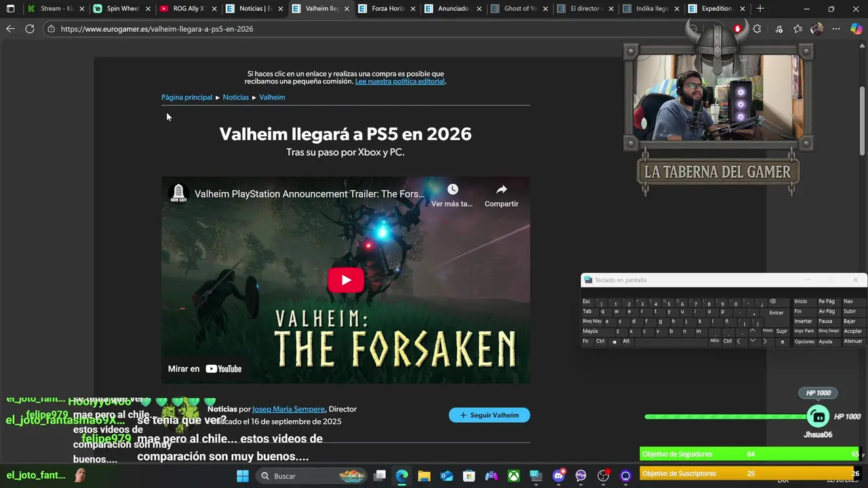Toggle Bloq Despl on the on-screen keyboard
The width and height of the screenshot is (868, 488).
[x=829, y=331]
